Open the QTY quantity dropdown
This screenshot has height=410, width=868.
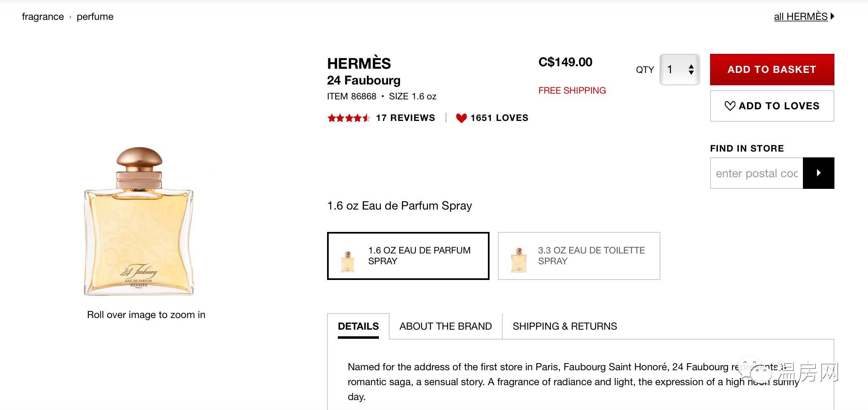click(679, 70)
